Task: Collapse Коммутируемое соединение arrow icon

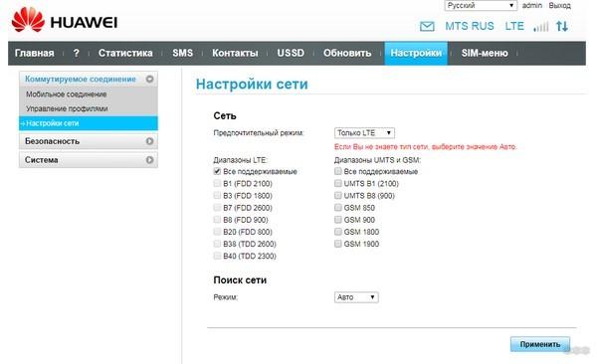Action: [149, 79]
